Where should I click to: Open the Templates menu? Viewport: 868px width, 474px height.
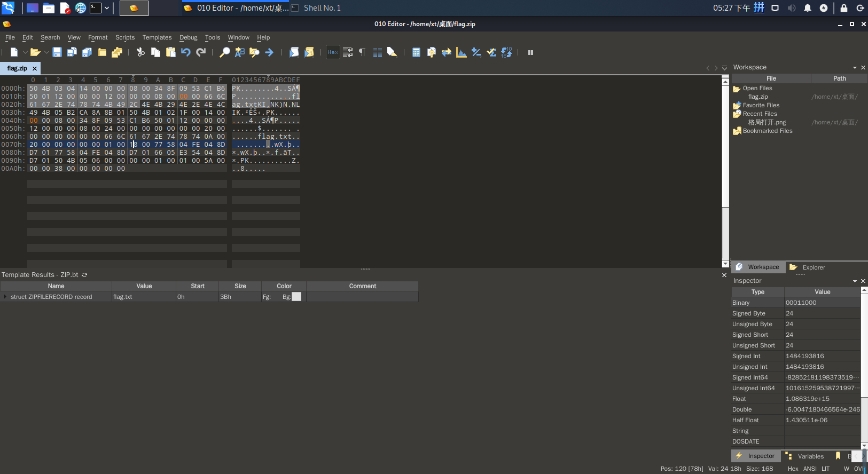[157, 37]
